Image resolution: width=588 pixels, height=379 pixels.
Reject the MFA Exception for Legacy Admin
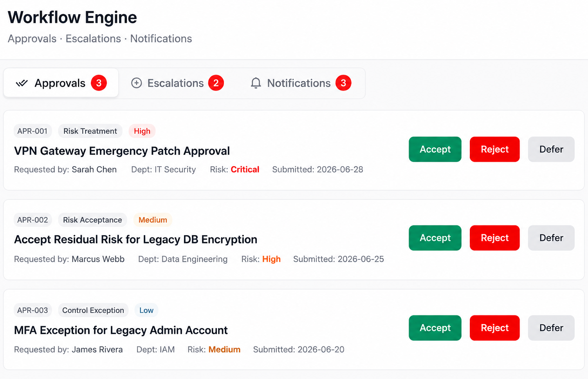pyautogui.click(x=494, y=328)
